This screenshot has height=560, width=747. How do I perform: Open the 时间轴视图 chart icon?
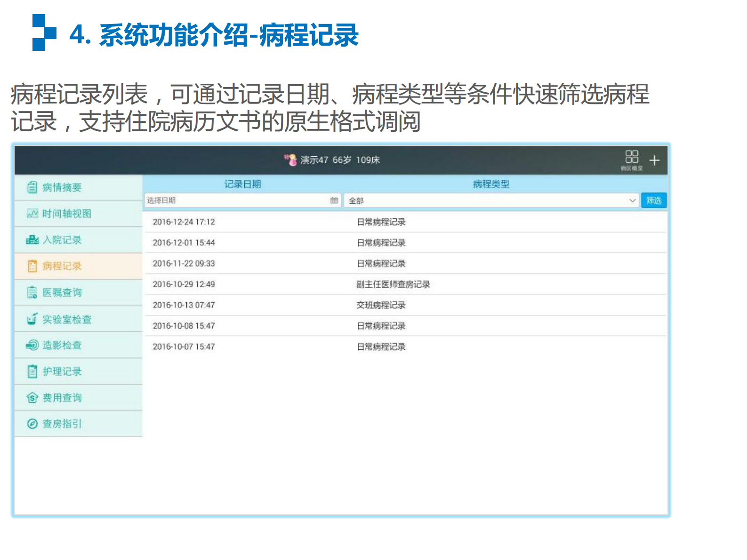[x=32, y=214]
